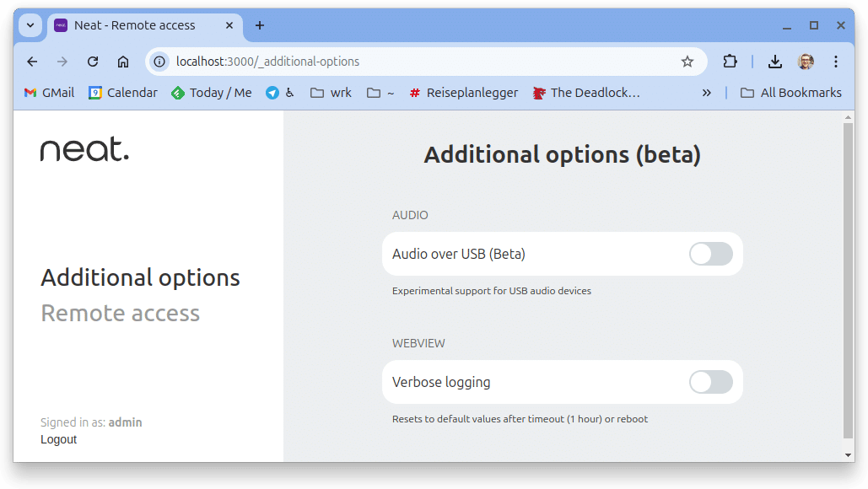Screen dimensions: 868x489
Task: Enable Verbose logging toggle
Action: [711, 382]
